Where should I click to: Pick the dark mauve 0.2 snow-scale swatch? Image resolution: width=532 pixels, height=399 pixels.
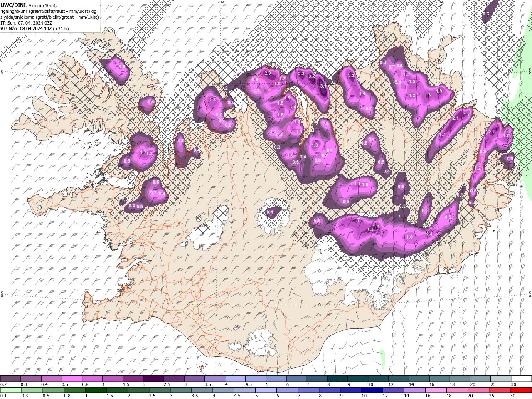click(11, 379)
